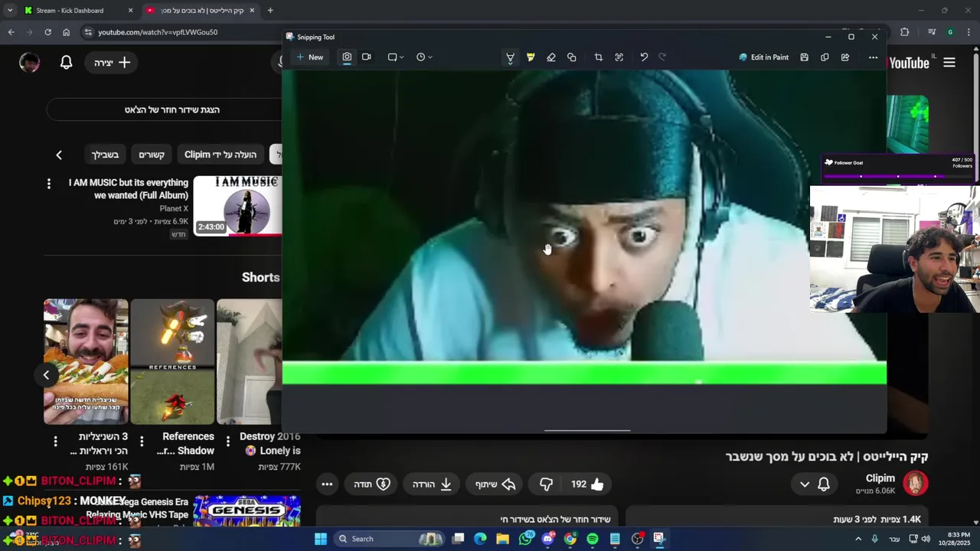The width and height of the screenshot is (980, 551).
Task: Copy the snip to clipboard
Action: 825,57
